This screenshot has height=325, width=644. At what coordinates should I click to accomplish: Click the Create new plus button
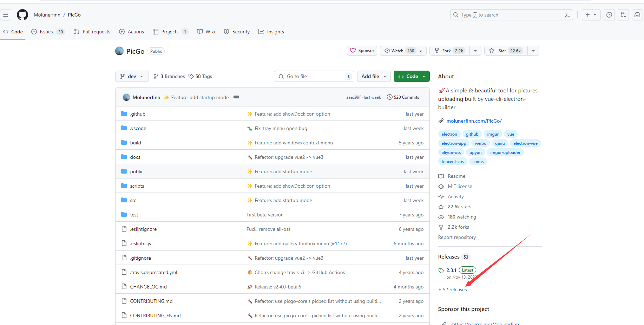591,15
